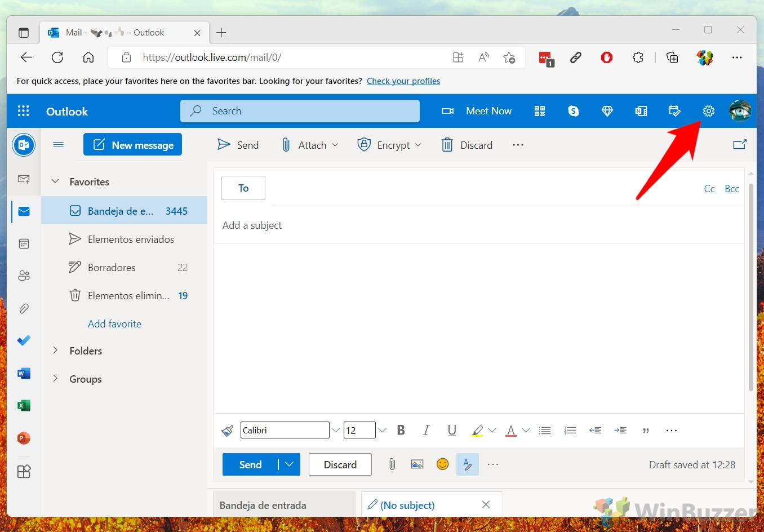Open the Calibri font dropdown
Viewport: 764px width, 532px height.
pyautogui.click(x=335, y=431)
